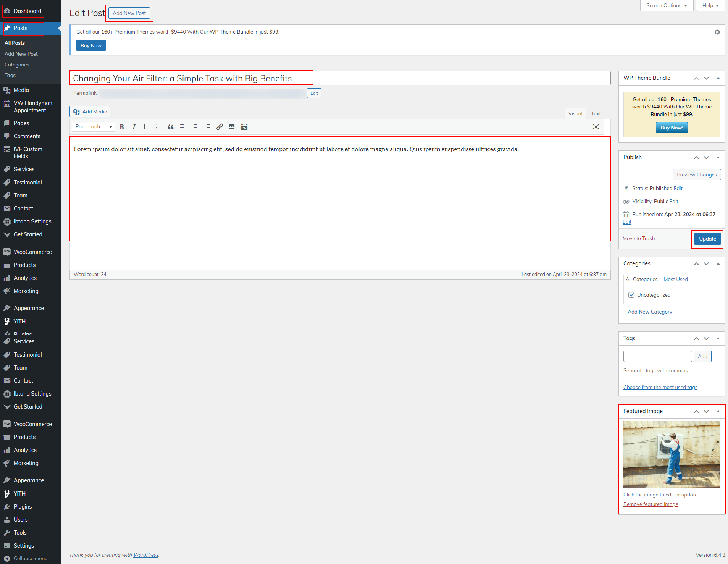Collapse the Featured image panel
The height and width of the screenshot is (564, 728).
point(718,411)
